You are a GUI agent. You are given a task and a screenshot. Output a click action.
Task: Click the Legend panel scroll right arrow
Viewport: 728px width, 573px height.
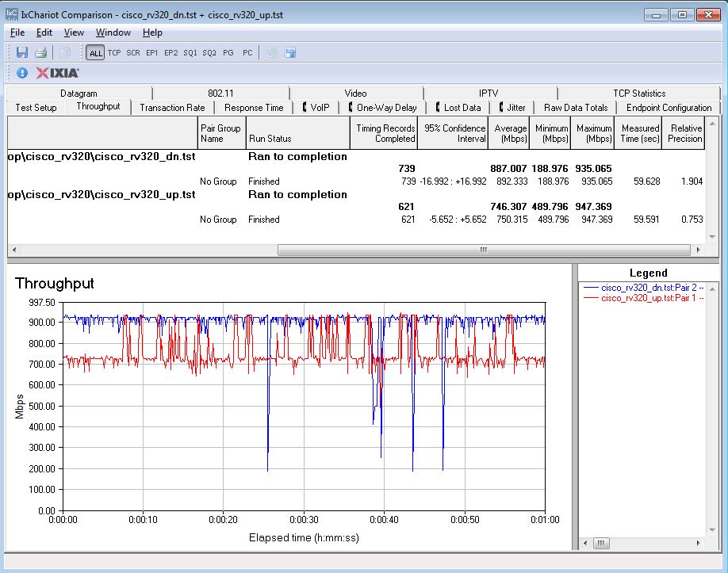(699, 543)
